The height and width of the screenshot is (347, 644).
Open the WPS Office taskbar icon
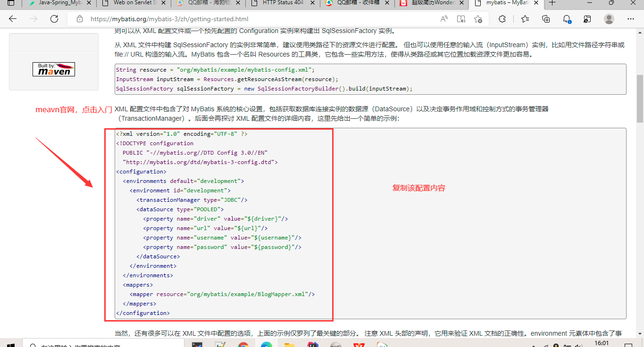pyautogui.click(x=359, y=345)
